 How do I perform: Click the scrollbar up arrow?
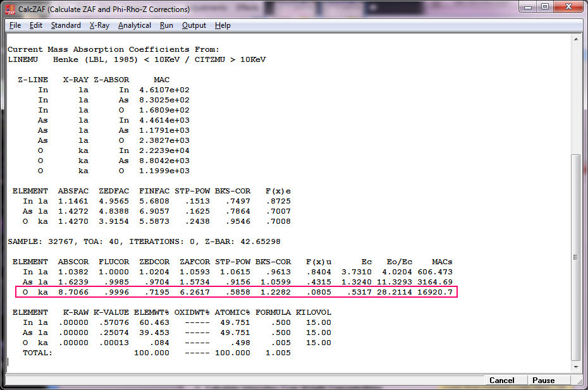coord(575,39)
